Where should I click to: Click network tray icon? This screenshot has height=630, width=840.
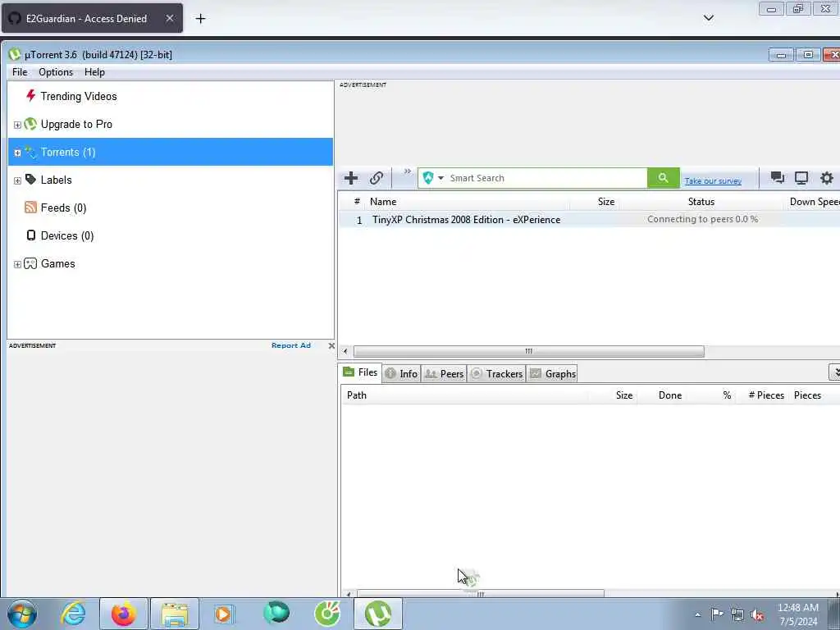[x=737, y=614]
